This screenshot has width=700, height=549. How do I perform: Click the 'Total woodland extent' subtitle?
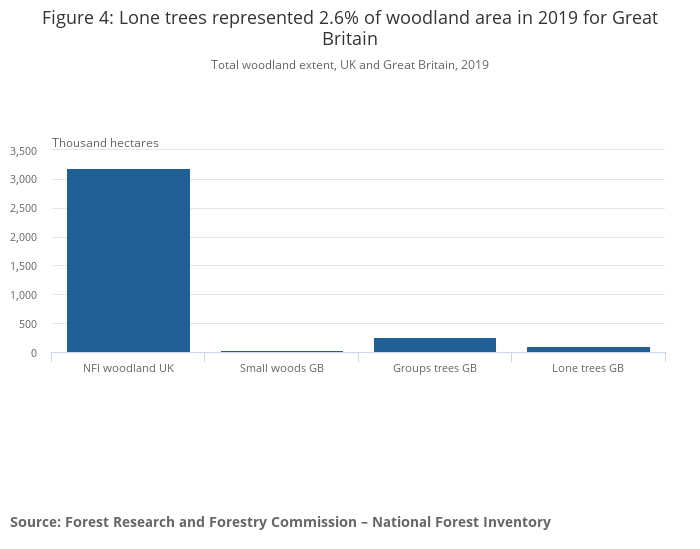[x=350, y=65]
